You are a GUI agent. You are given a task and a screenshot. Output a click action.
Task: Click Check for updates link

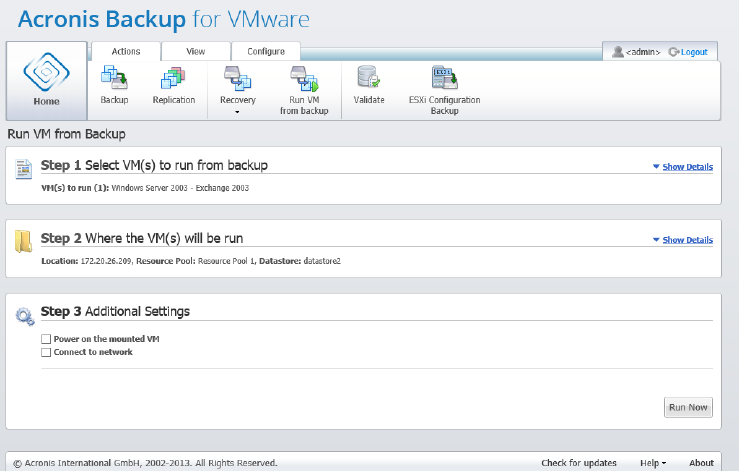click(579, 463)
